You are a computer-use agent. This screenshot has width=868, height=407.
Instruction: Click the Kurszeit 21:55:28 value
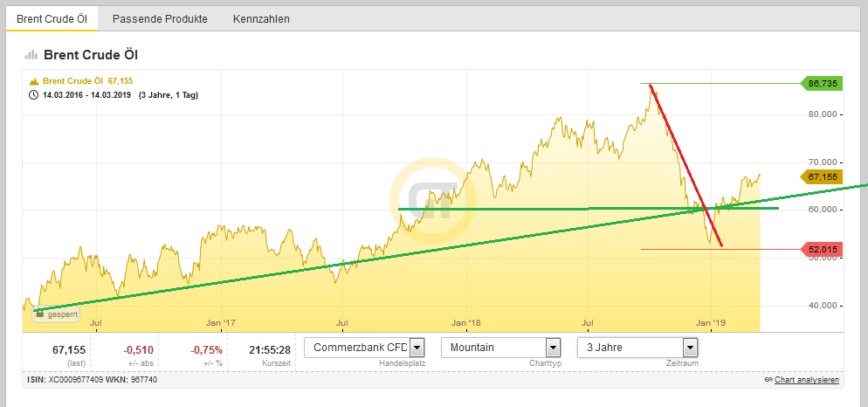tap(270, 350)
